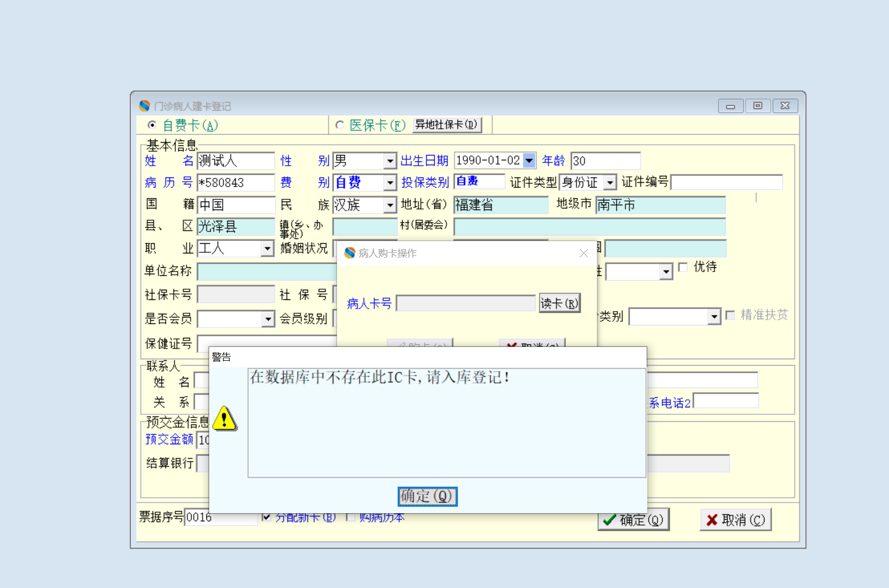Viewport: 889px width, 588px height.
Task: Open the 类别 dropdown beside 精准扶贫
Action: tap(714, 316)
